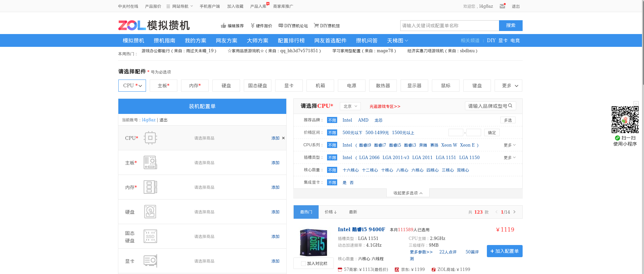
Task: Sort by 价格
Action: tap(330, 212)
